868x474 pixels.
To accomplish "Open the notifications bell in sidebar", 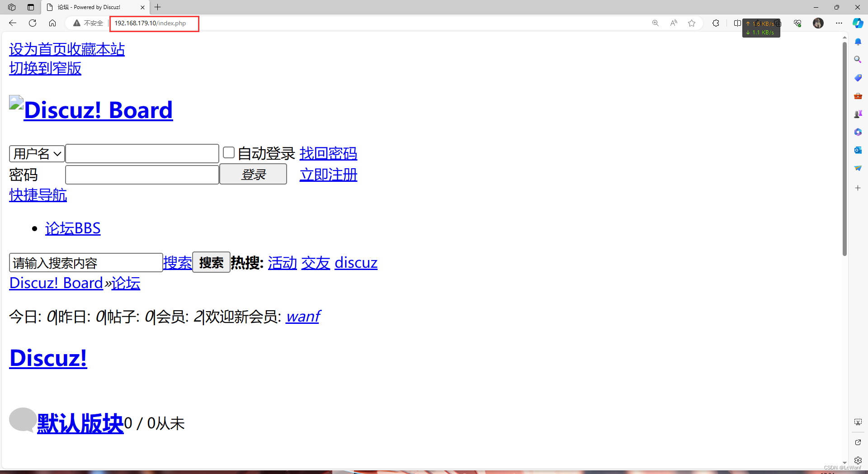I will tap(858, 42).
